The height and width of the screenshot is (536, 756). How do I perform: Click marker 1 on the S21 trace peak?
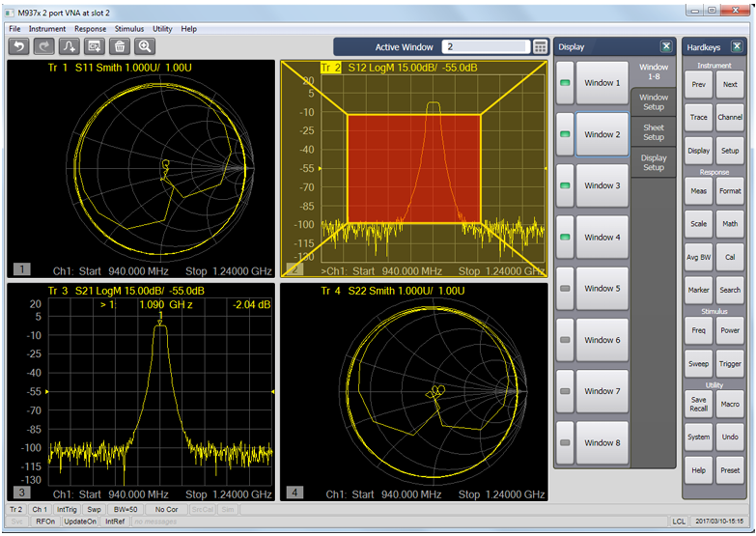pos(160,321)
